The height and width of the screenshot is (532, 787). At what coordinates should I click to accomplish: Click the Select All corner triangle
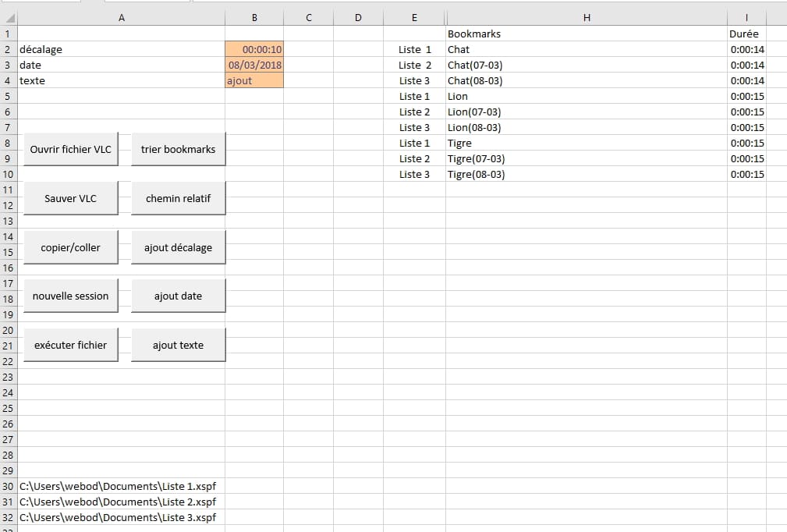click(9, 18)
